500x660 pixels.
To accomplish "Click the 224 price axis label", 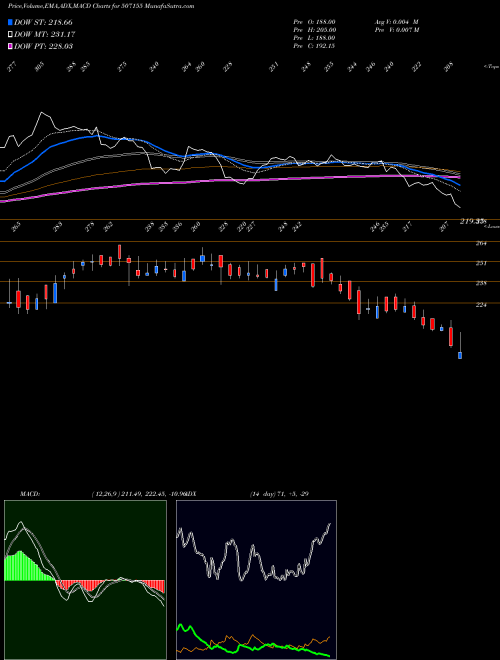I will [x=481, y=305].
